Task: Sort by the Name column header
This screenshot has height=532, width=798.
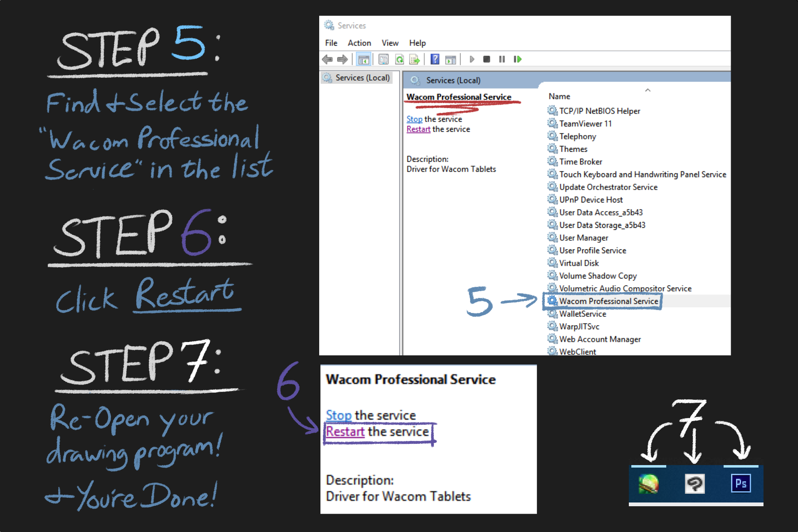Action: [559, 96]
